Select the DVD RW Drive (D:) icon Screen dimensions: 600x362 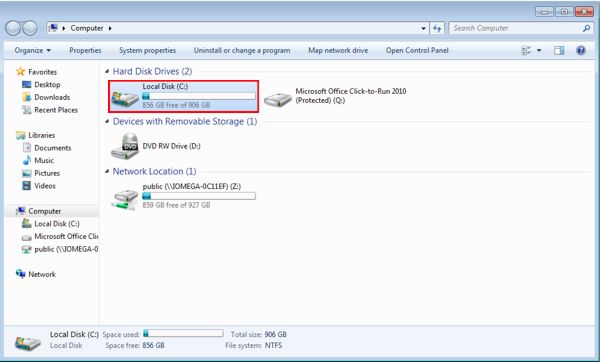[125, 146]
